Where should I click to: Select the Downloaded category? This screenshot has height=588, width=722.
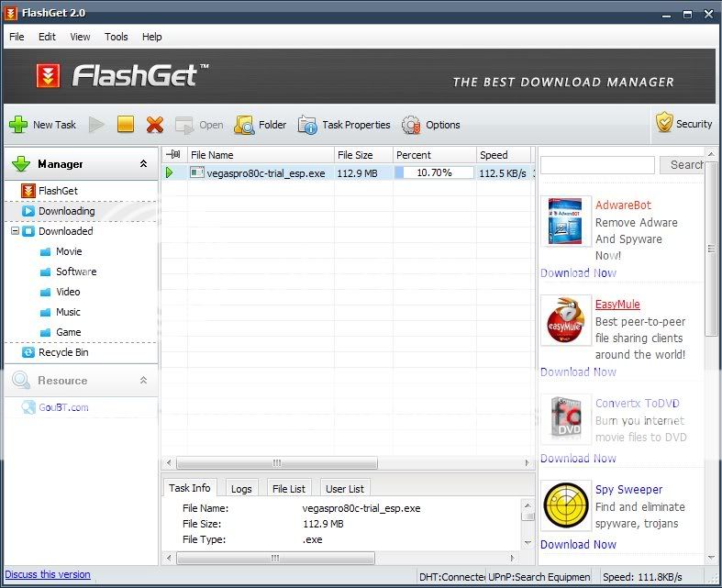57,231
